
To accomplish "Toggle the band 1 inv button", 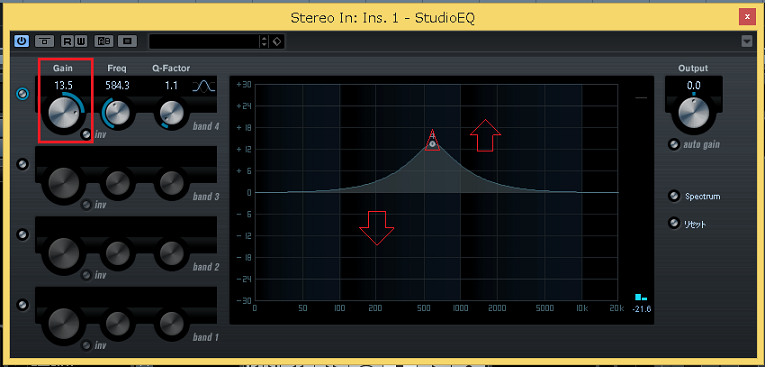I will point(86,346).
